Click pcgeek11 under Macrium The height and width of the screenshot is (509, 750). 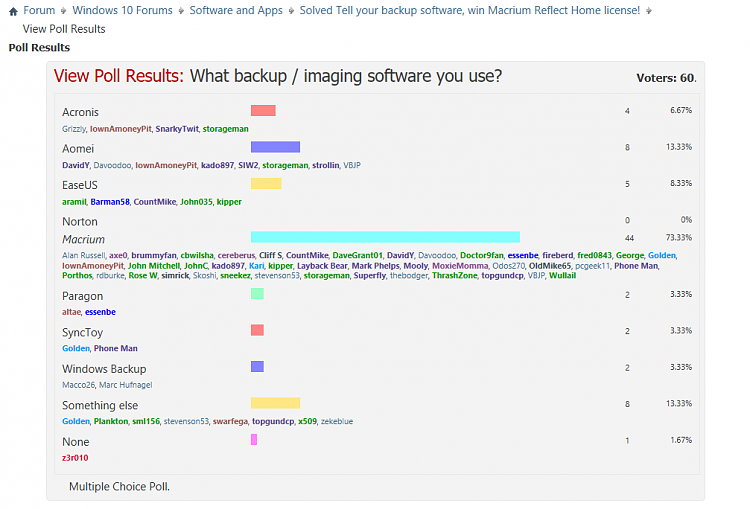tap(593, 266)
